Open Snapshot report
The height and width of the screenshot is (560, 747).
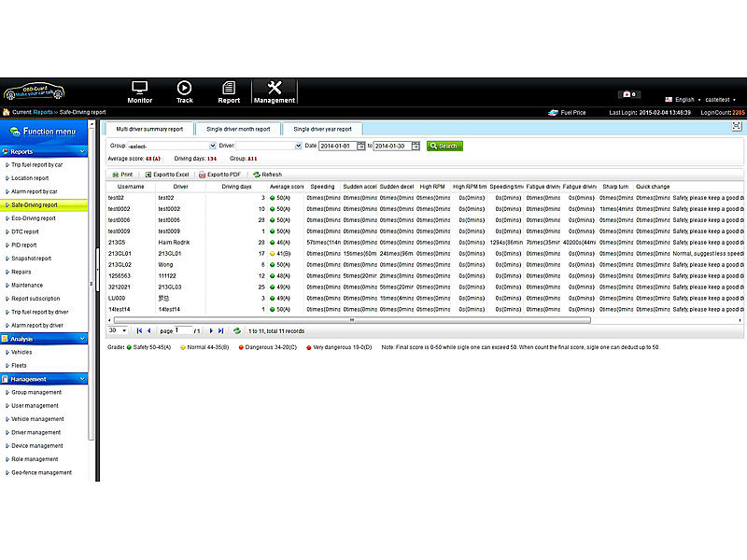tap(31, 259)
